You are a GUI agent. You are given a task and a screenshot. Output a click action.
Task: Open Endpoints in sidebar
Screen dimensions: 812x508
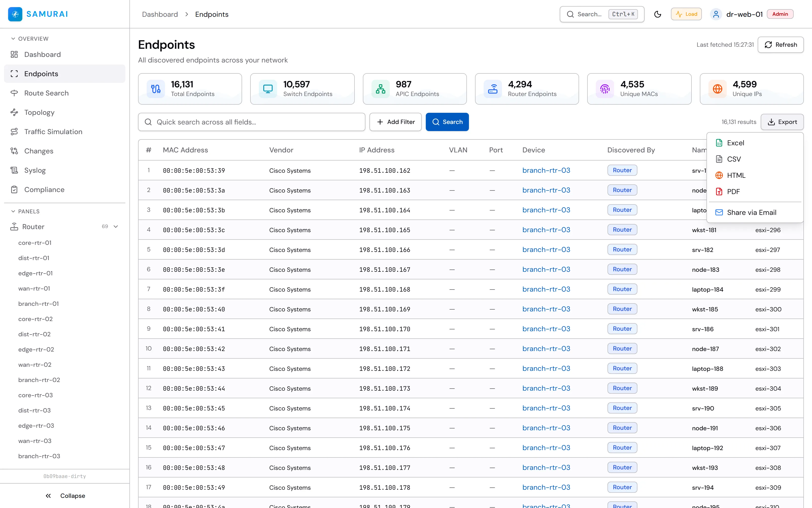tap(65, 74)
